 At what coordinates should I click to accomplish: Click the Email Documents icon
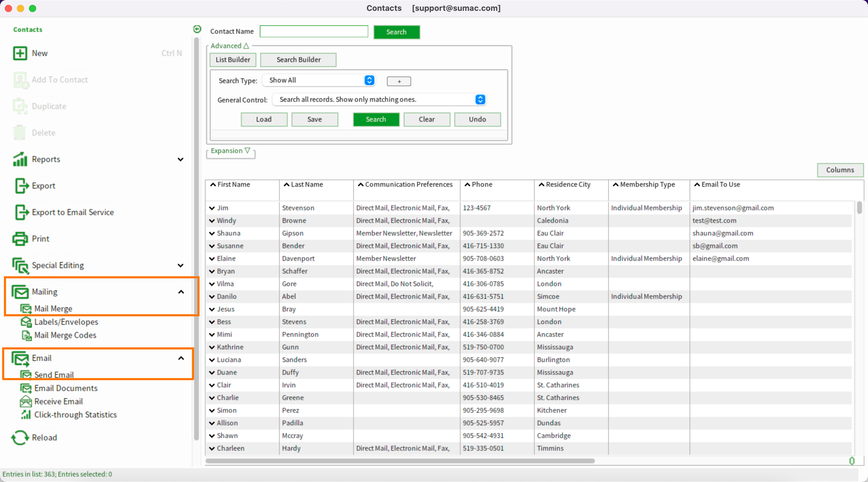pyautogui.click(x=26, y=388)
